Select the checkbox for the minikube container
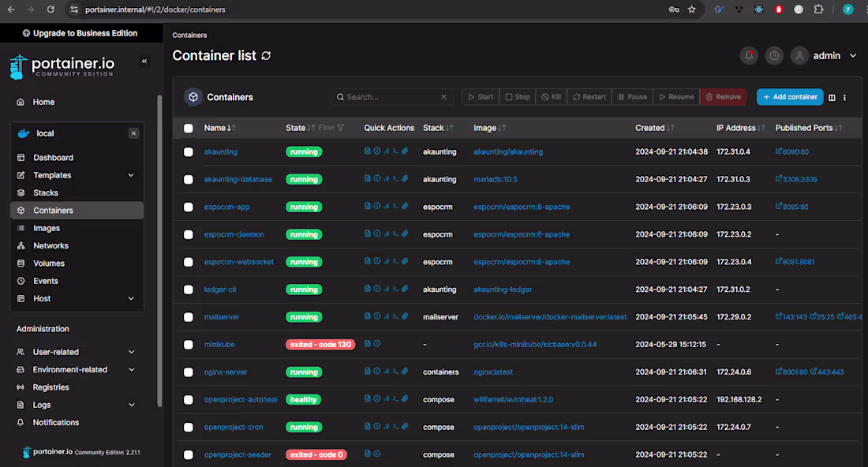 (188, 344)
